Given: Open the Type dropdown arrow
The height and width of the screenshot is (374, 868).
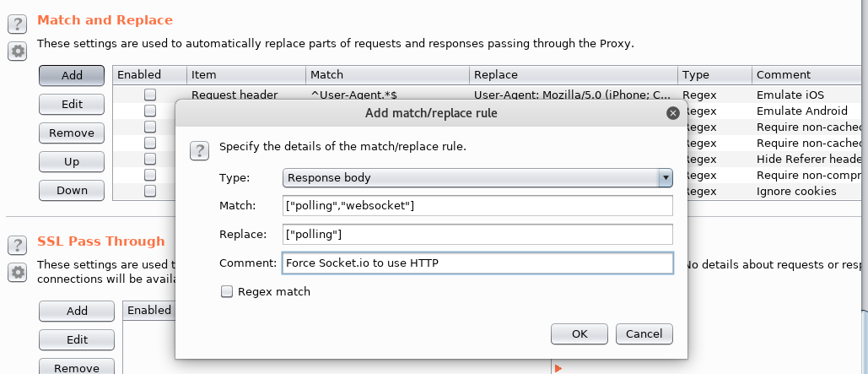Looking at the screenshot, I should click(x=666, y=178).
